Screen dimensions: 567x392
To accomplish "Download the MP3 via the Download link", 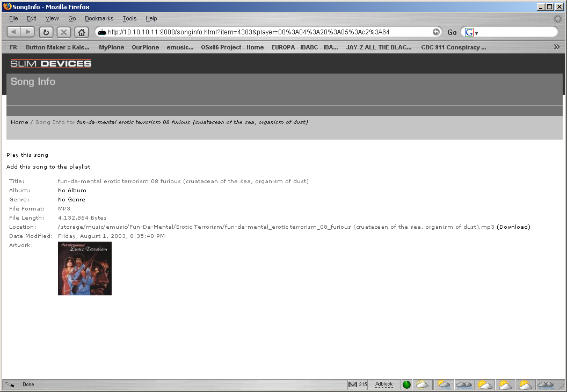I will pos(513,227).
